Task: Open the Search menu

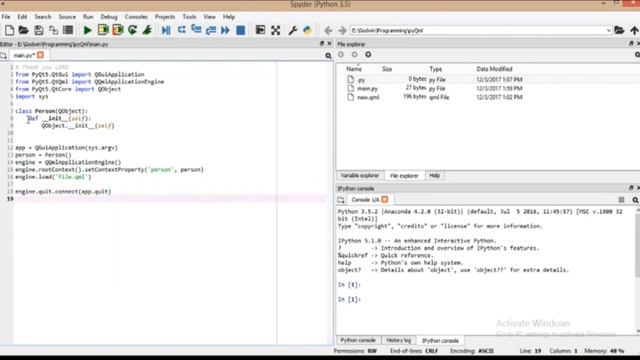Action: pos(42,17)
